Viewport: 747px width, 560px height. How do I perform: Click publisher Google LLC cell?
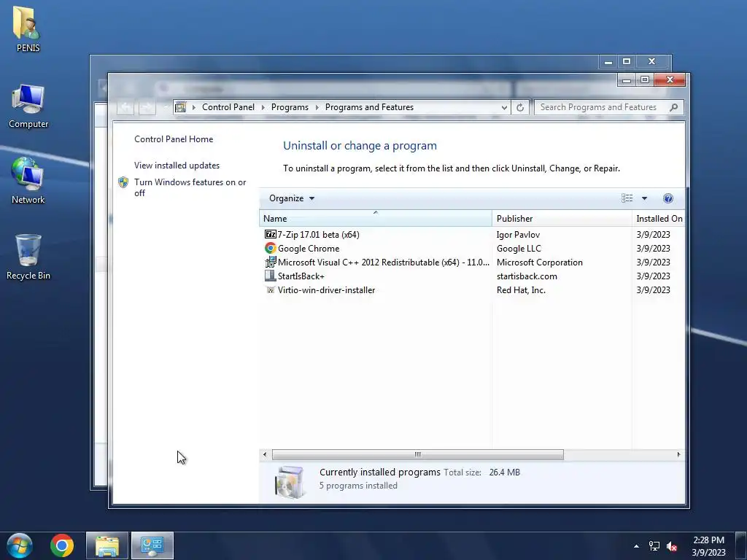tap(519, 248)
